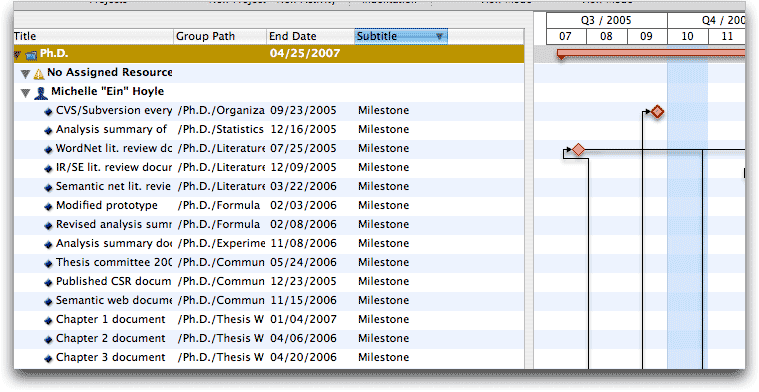
Task: Click milestone icon of Chapter 1 document
Action: tap(48, 321)
